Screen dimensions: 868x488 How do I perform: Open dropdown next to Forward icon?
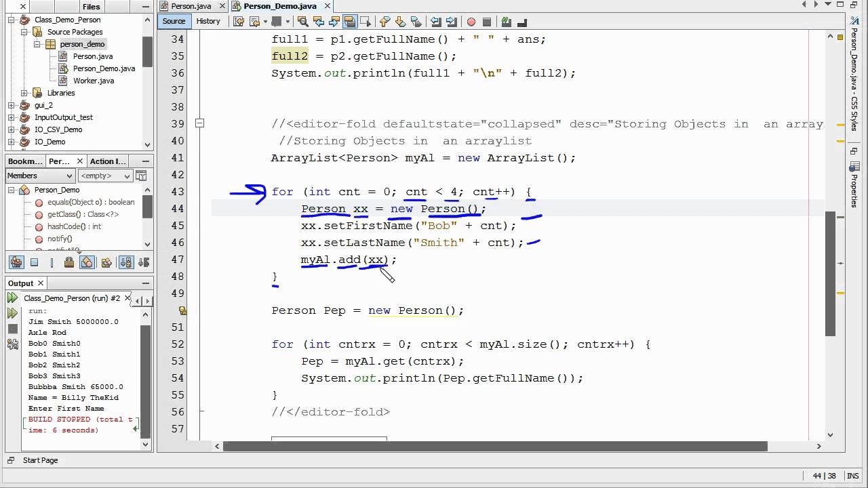click(x=288, y=21)
